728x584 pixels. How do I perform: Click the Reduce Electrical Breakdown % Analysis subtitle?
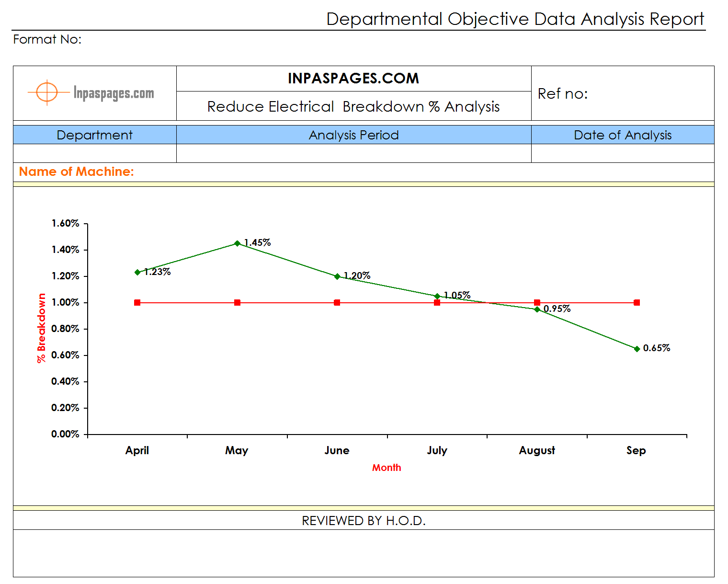coord(353,106)
